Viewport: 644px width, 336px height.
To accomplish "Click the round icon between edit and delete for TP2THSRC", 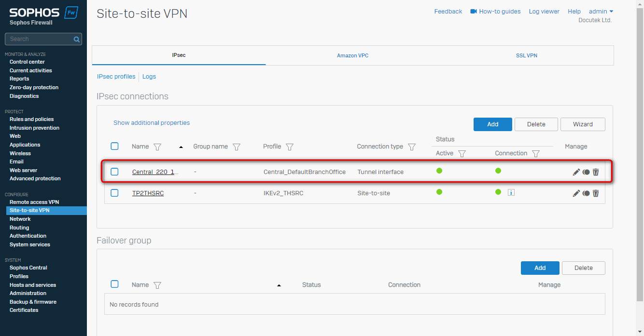I will (586, 193).
